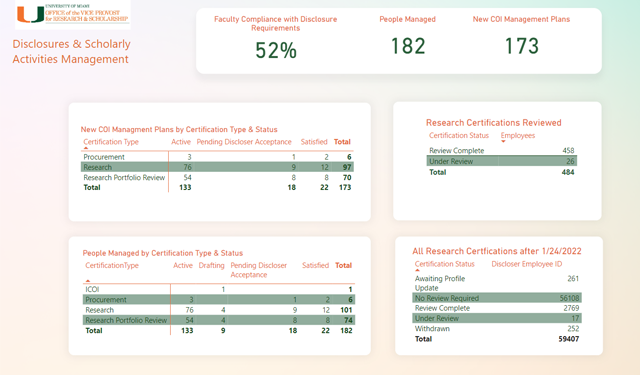
Task: Click grand total 182 in People Managed table row
Action: 346,331
